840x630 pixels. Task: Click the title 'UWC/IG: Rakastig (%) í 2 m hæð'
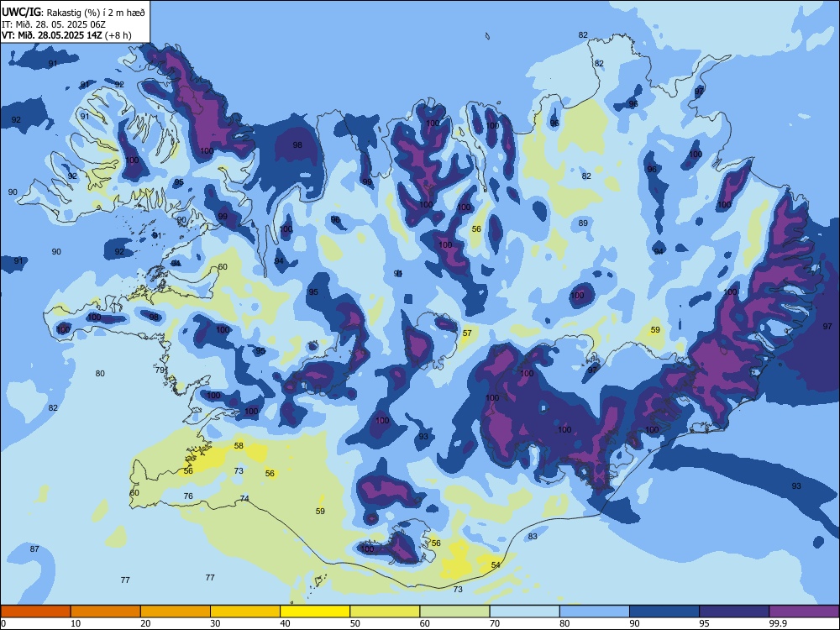coord(73,12)
